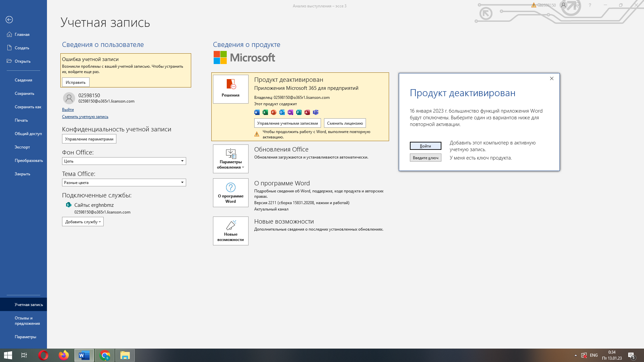Open the Печать page
The width and height of the screenshot is (644, 362).
click(x=23, y=120)
